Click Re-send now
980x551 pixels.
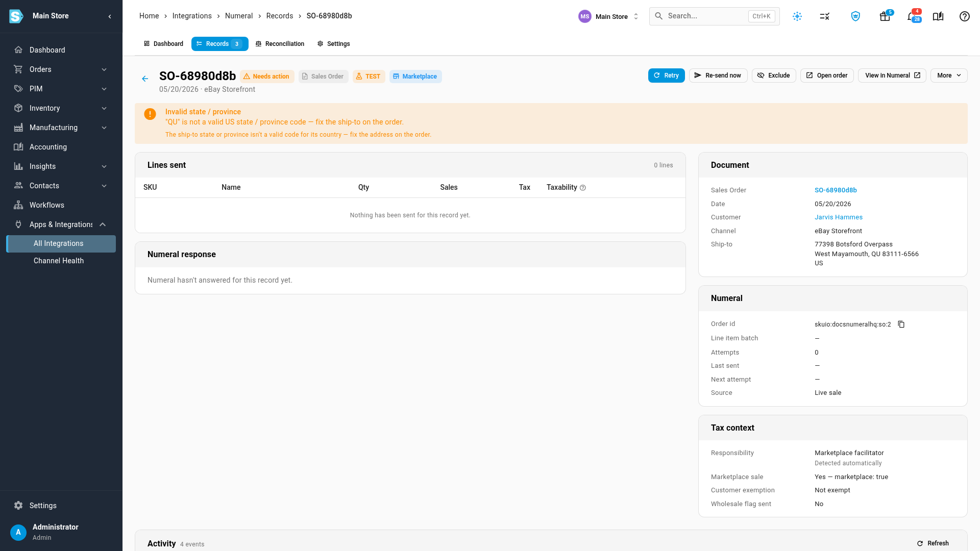(718, 76)
